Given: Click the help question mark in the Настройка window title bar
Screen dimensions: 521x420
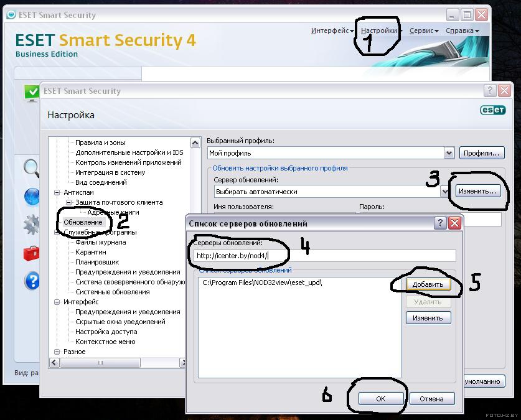Looking at the screenshot, I should pos(490,90).
